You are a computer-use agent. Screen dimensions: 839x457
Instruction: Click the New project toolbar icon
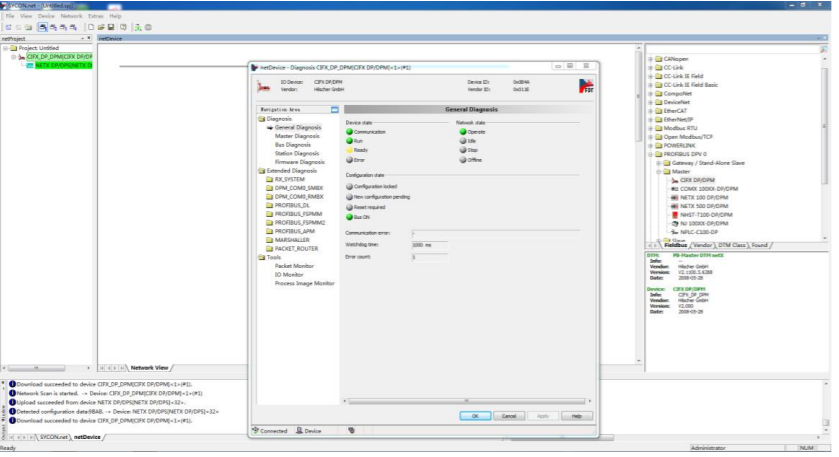pos(91,27)
